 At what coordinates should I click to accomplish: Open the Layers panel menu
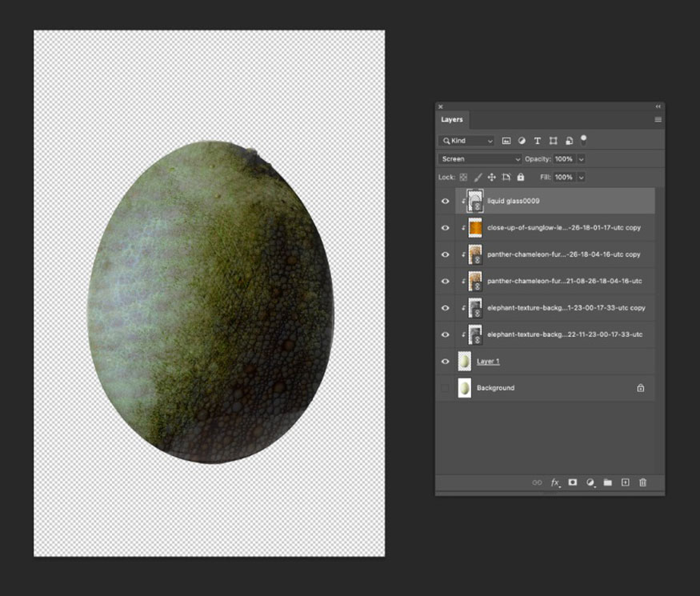(x=658, y=120)
